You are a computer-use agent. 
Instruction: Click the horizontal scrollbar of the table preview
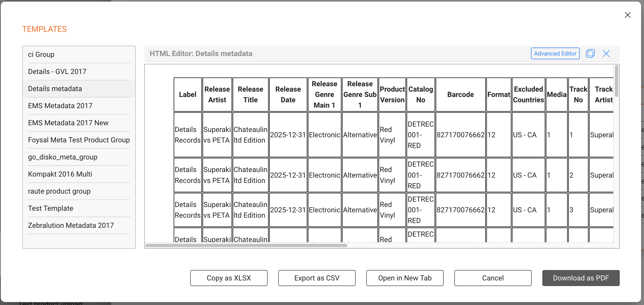click(246, 245)
